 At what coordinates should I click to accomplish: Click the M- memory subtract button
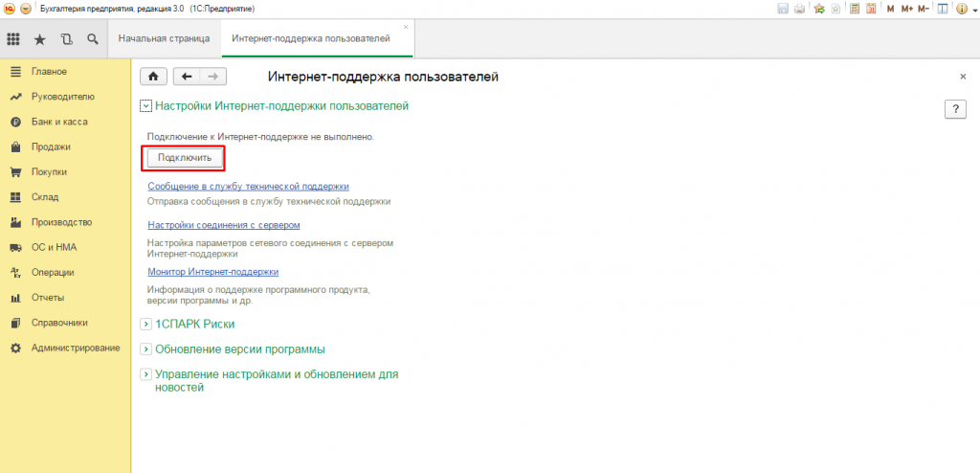[x=924, y=9]
